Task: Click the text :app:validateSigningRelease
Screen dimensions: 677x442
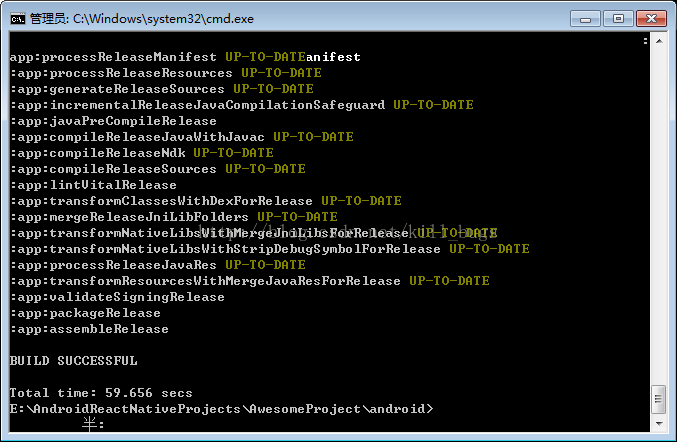Action: pyautogui.click(x=117, y=297)
